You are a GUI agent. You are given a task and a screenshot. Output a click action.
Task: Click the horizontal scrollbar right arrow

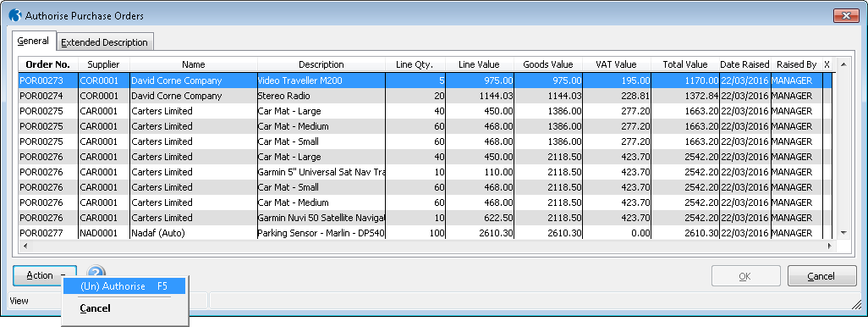[830, 245]
